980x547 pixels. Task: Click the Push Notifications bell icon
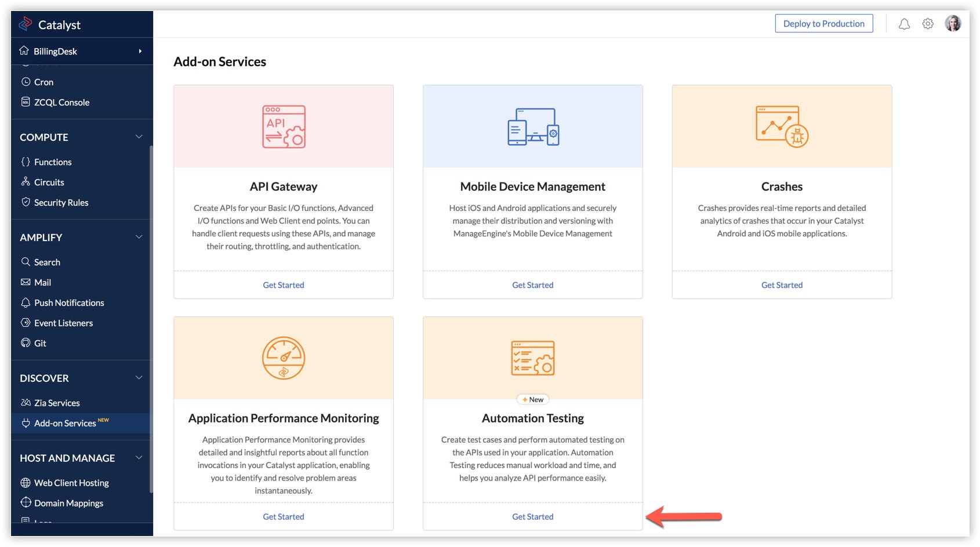tap(26, 302)
